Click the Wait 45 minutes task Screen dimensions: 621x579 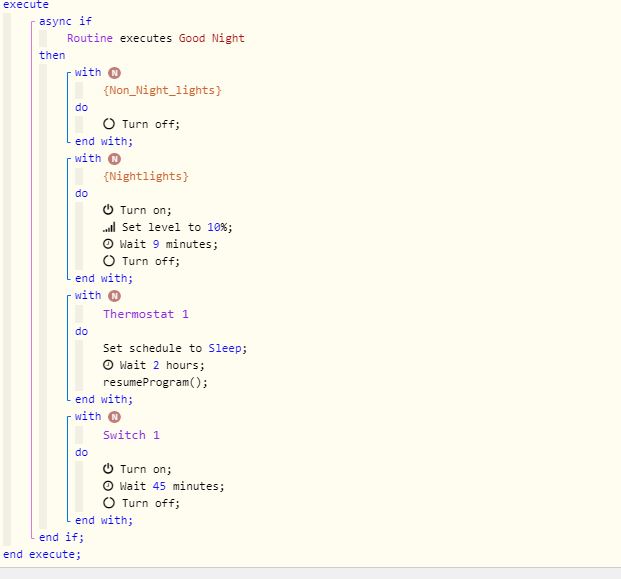coord(164,486)
